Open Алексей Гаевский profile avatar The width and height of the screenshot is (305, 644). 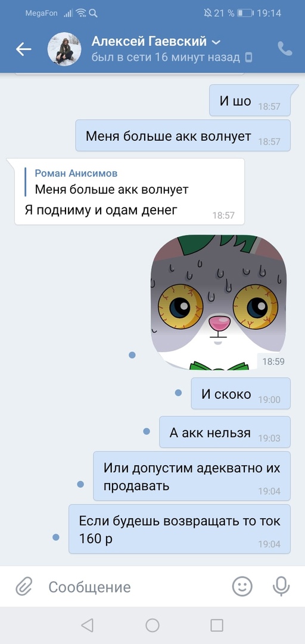point(64,49)
